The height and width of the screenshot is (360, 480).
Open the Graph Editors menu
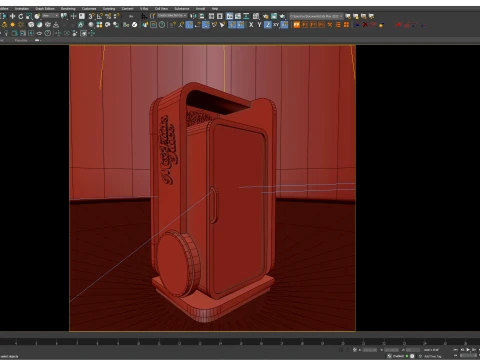tap(45, 8)
